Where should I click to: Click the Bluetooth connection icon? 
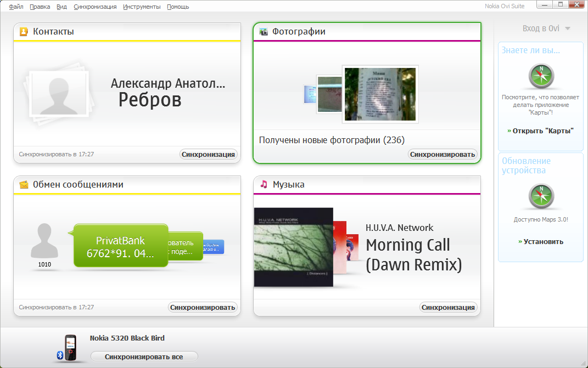click(x=60, y=355)
